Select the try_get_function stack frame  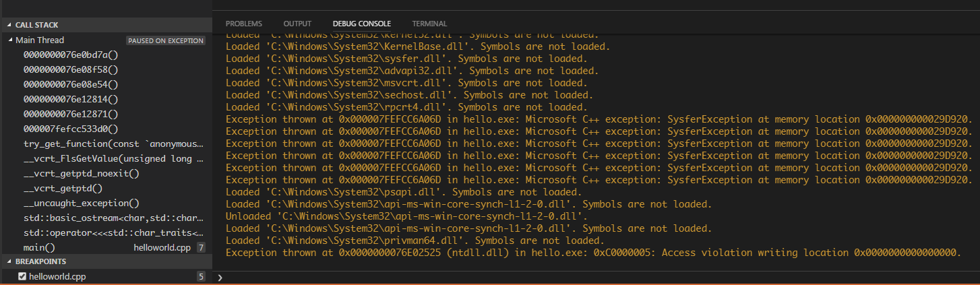[113, 144]
